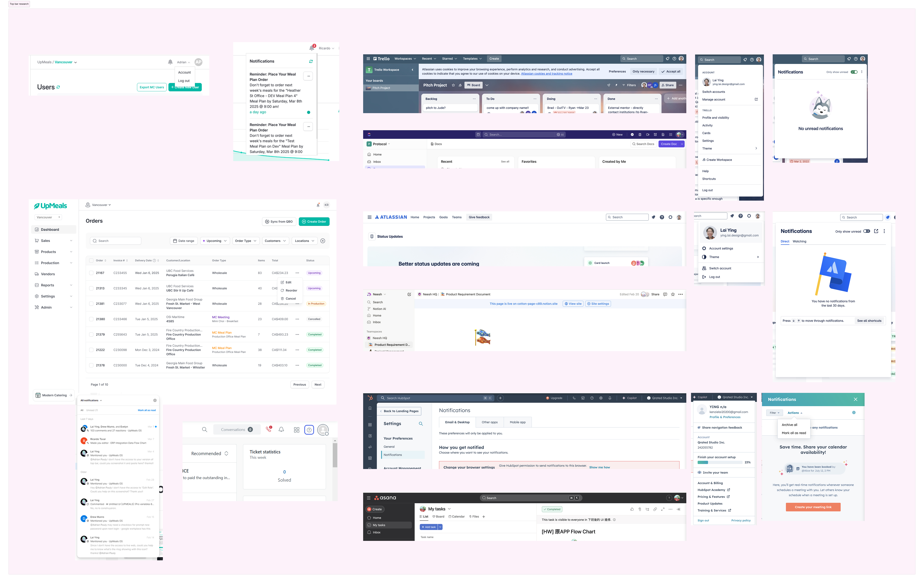Expand the Sales sidebar section in UpMeals

tap(54, 241)
